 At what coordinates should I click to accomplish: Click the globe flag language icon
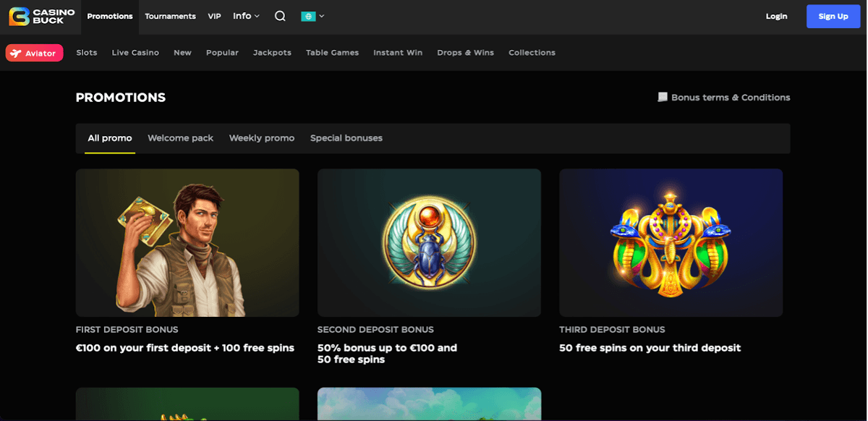[x=308, y=16]
